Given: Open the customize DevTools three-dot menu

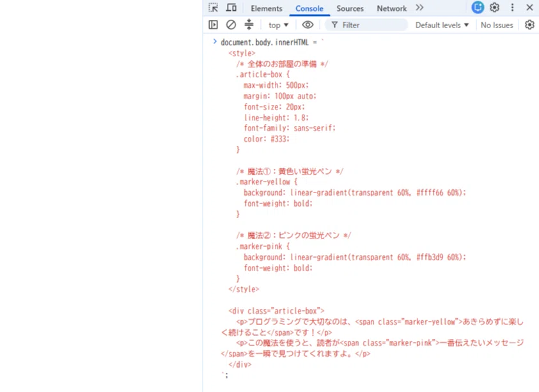Looking at the screenshot, I should (512, 7).
